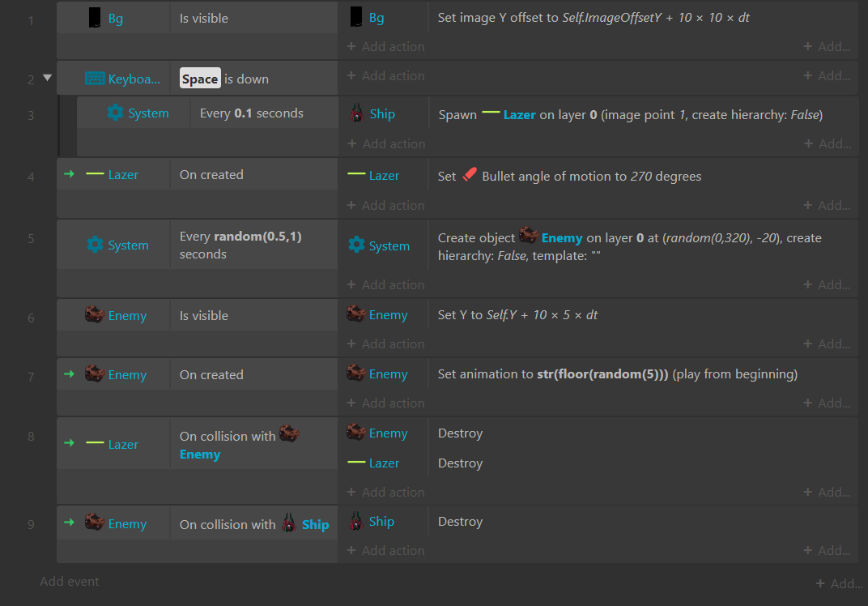Screen dimensions: 868x606
Task: Click 'Add event' at the bottom of the sheet
Action: coord(69,582)
